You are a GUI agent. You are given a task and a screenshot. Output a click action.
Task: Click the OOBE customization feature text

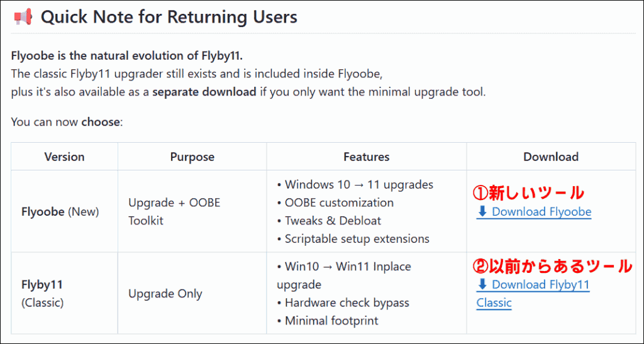[339, 203]
